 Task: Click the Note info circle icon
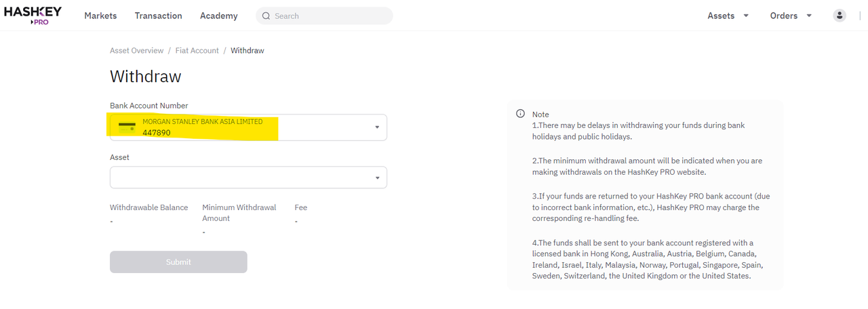[520, 114]
